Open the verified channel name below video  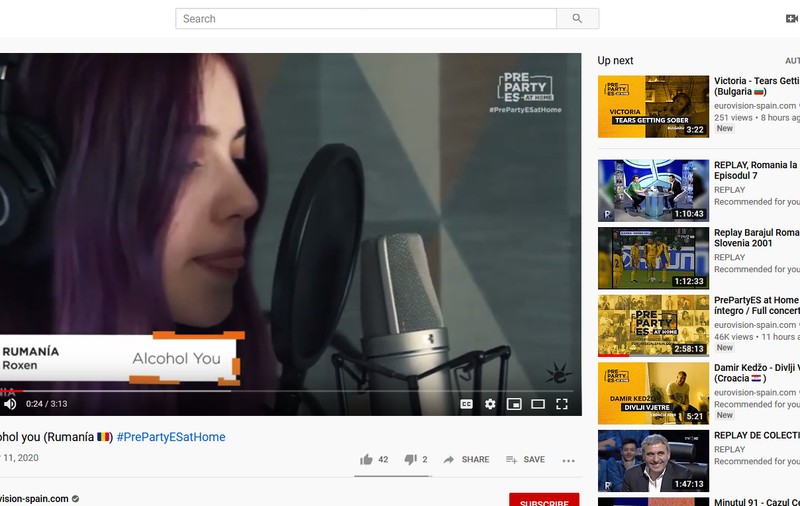click(34, 499)
